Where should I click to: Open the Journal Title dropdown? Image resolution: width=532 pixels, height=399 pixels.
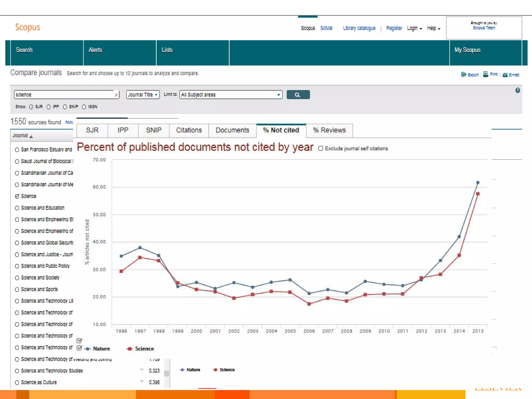(x=143, y=95)
